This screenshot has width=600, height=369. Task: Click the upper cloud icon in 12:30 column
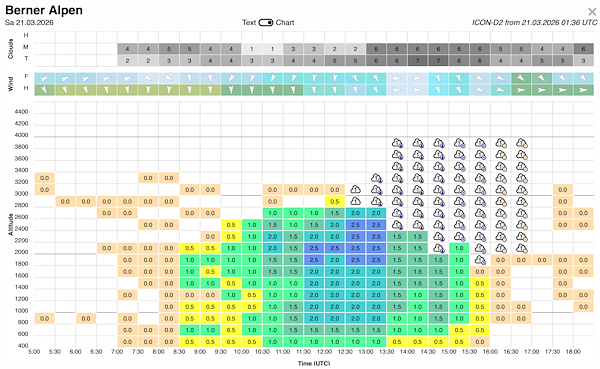[356, 189]
